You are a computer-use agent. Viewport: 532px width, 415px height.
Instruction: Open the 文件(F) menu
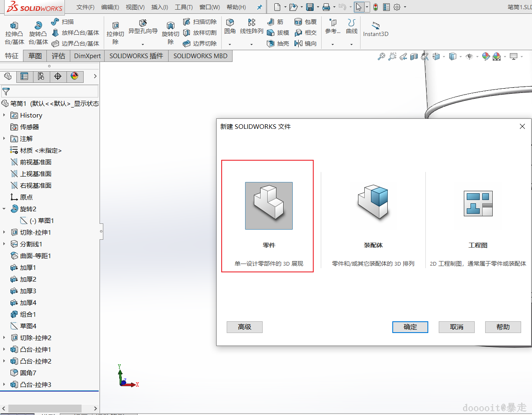85,7
